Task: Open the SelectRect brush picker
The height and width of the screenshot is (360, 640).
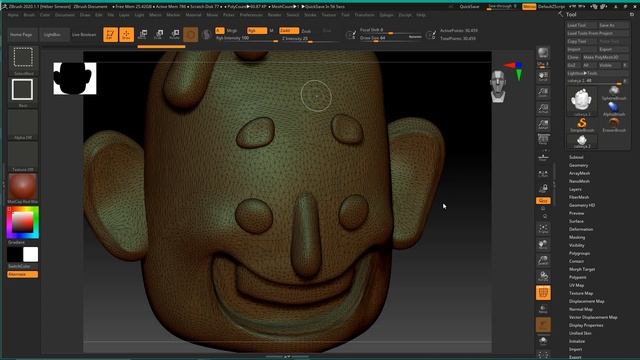Action: pos(23,60)
